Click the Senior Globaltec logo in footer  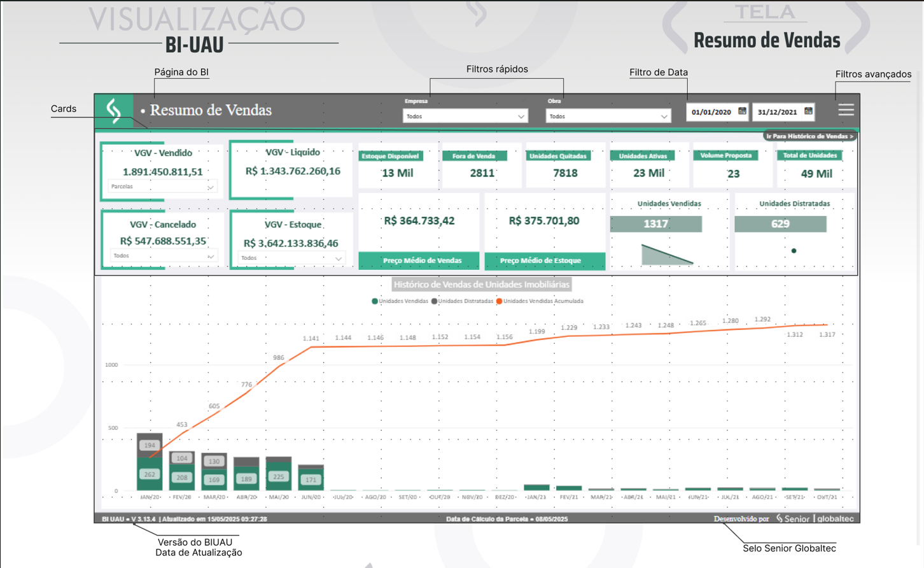click(815, 519)
